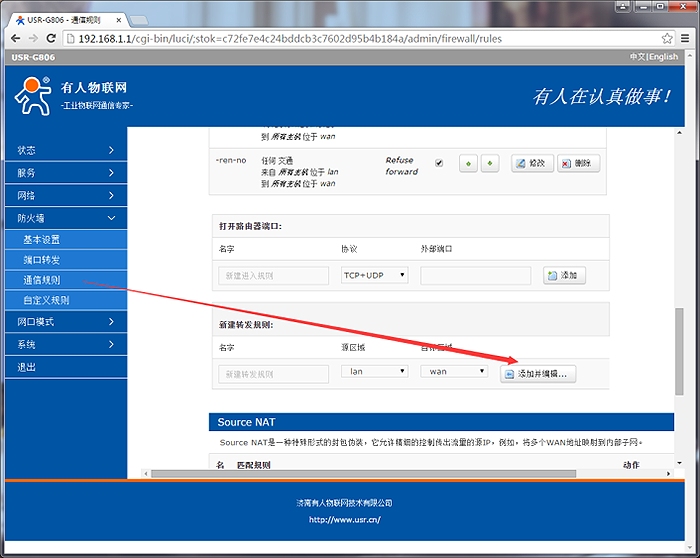This screenshot has height=558, width=700.
Task: Move the ren-no rule up
Action: tap(468, 164)
